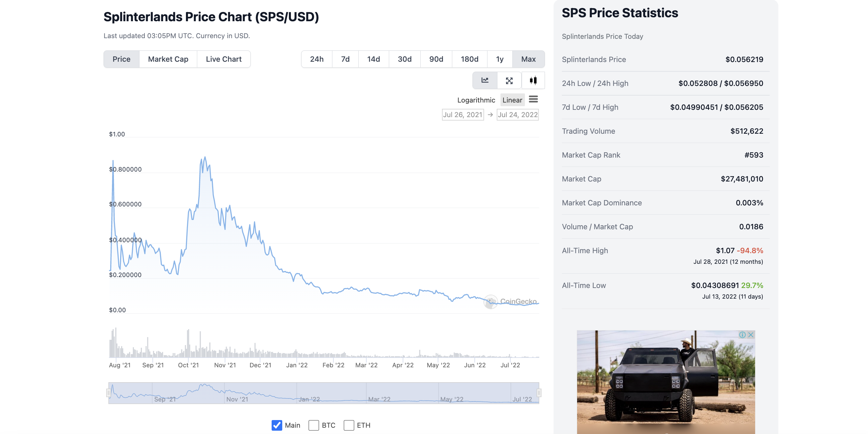Click All-Time Low $0.04308691 value
The width and height of the screenshot is (868, 434).
tap(715, 285)
